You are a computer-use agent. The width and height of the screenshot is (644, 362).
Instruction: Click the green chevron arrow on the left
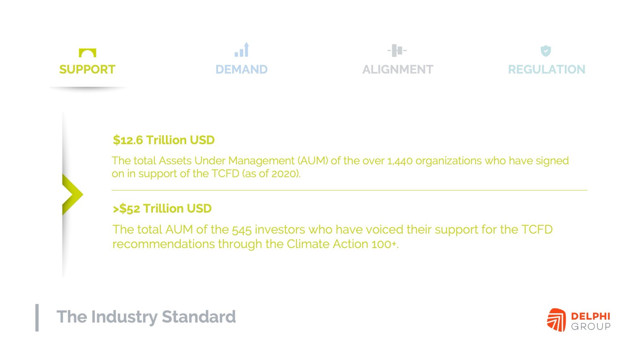(x=72, y=194)
